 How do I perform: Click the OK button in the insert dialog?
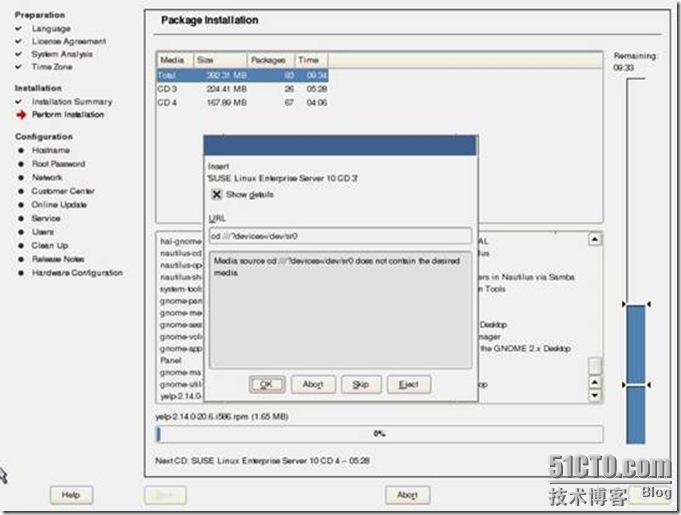pyautogui.click(x=267, y=384)
